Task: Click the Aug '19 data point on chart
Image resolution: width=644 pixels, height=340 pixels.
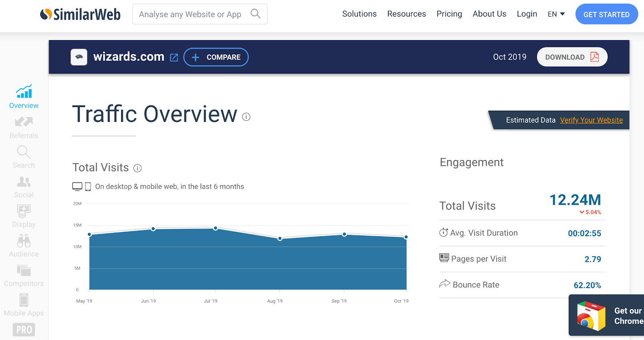Action: [280, 239]
